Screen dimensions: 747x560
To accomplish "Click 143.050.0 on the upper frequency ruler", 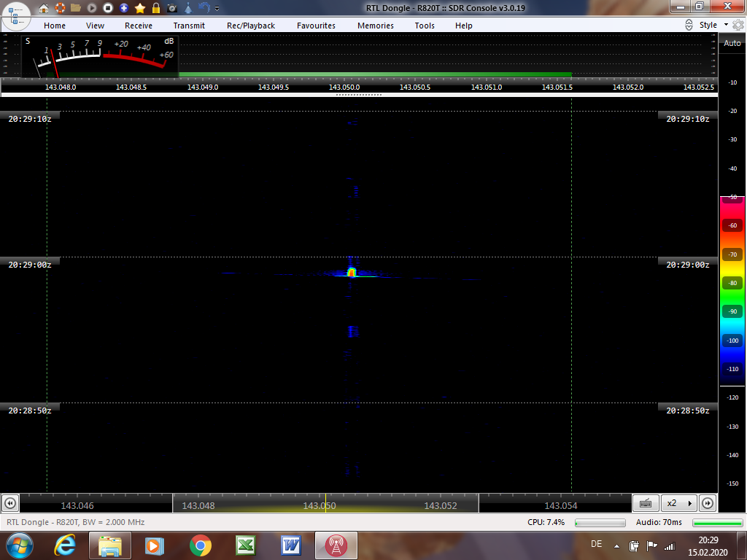I will pyautogui.click(x=344, y=87).
